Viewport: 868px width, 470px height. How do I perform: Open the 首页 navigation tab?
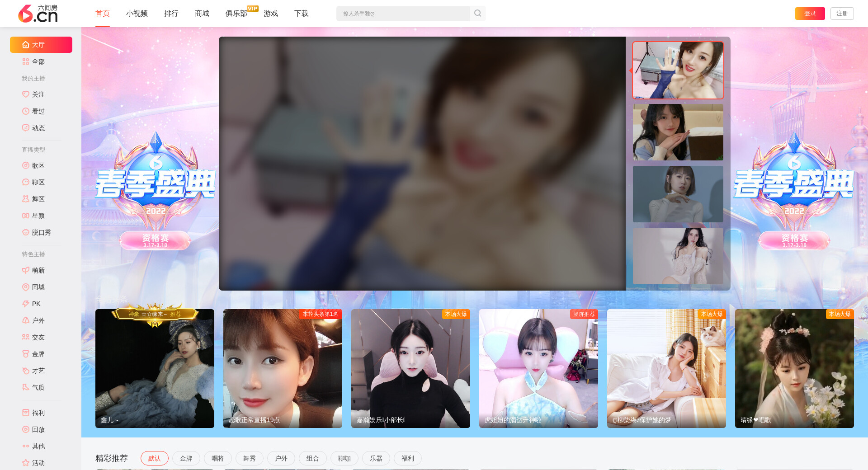point(103,14)
